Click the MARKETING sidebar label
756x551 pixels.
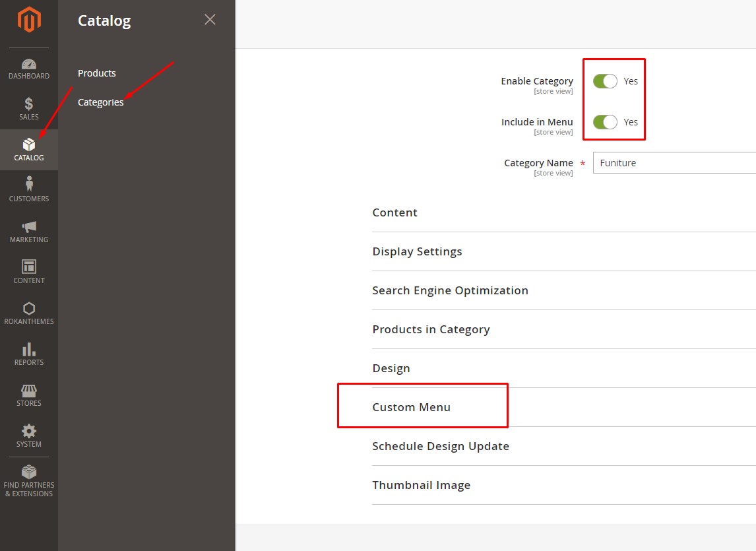(29, 240)
